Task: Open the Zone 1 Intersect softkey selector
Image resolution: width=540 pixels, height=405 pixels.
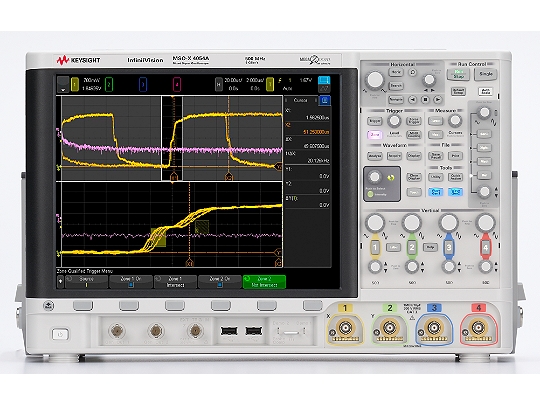Action: coord(175,282)
